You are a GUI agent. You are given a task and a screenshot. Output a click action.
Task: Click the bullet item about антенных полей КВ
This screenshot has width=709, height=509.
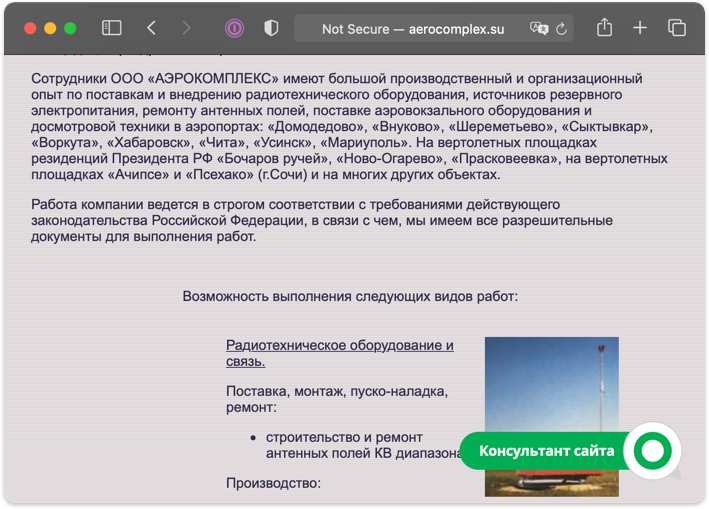click(x=344, y=445)
